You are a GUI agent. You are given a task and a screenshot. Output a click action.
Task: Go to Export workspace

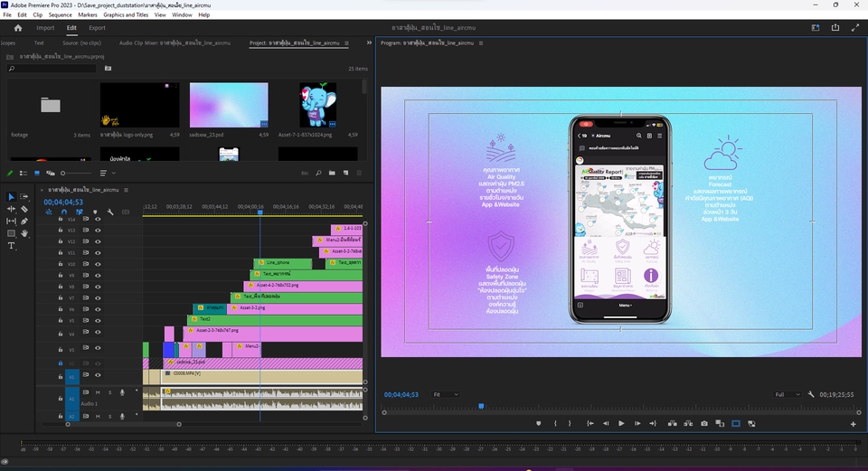(97, 28)
